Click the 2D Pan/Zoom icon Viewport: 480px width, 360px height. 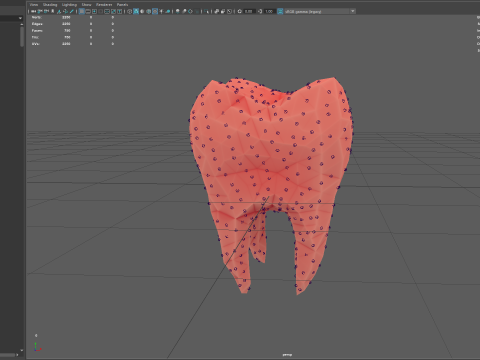pos(65,11)
